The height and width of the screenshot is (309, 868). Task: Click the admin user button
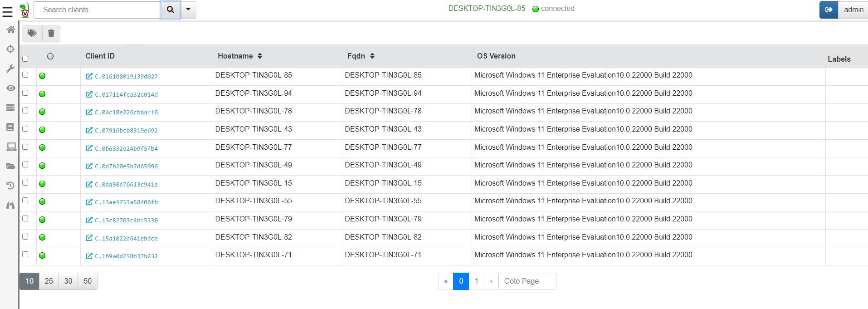853,10
